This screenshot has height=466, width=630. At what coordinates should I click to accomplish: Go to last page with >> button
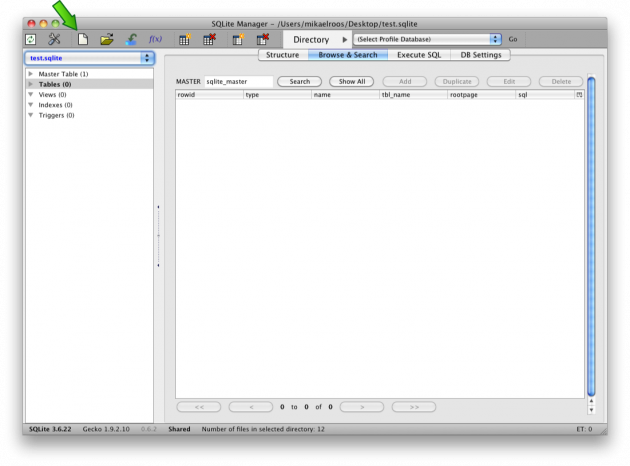(x=414, y=407)
